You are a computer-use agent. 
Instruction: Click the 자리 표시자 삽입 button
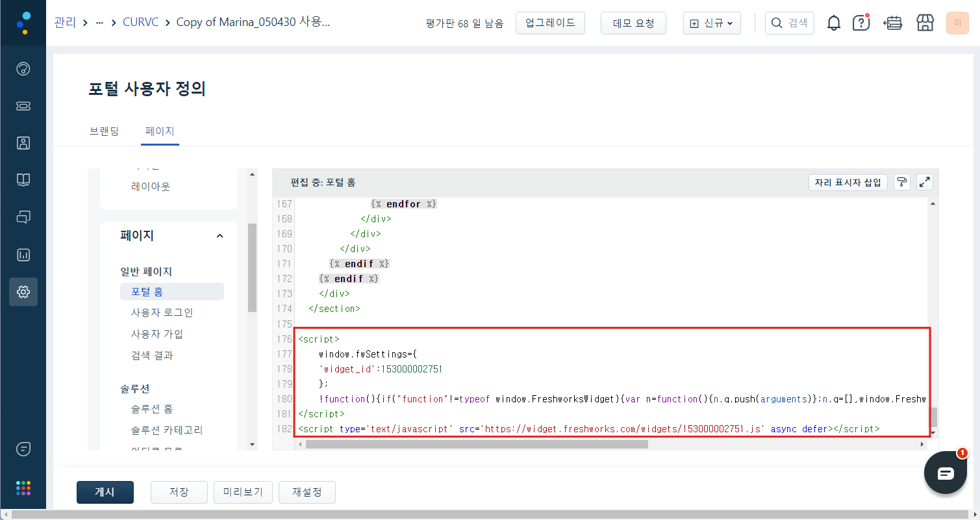848,182
